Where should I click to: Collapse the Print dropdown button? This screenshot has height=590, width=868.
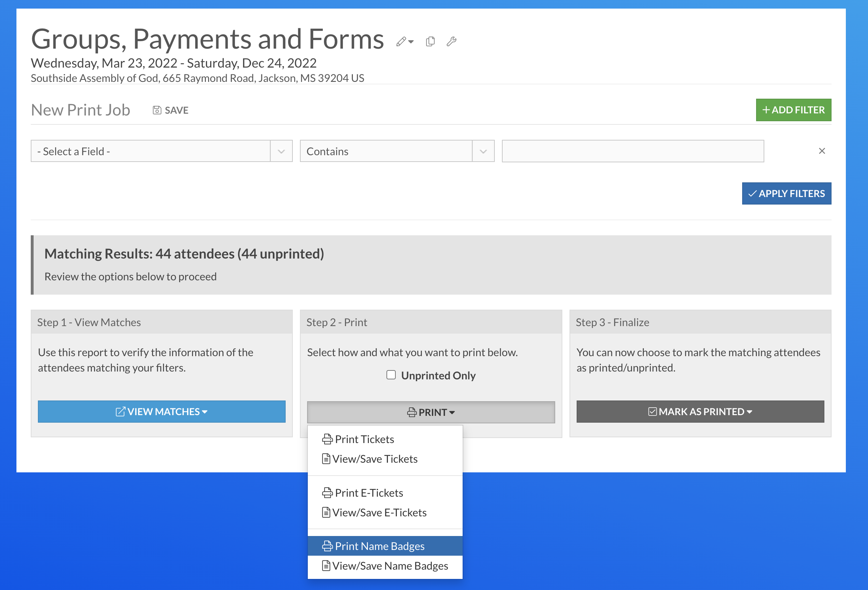click(x=431, y=412)
